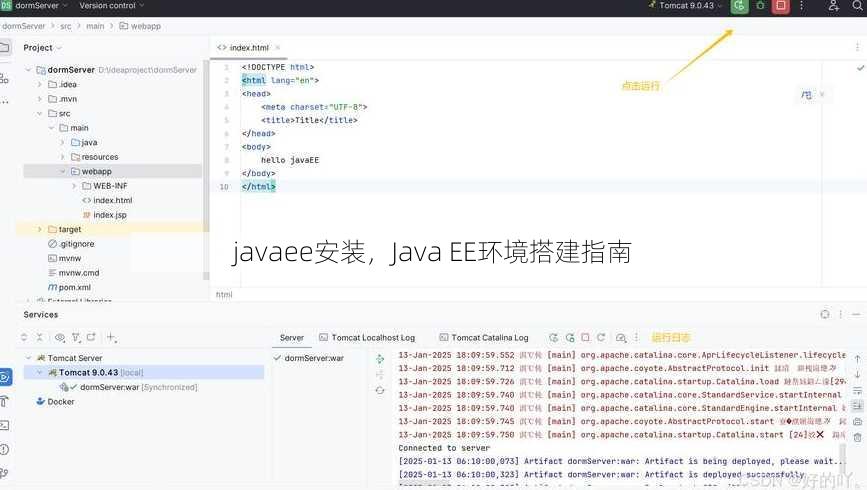This screenshot has height=490, width=867.
Task: Stop the running Tomcat server with the red button
Action: tap(780, 6)
